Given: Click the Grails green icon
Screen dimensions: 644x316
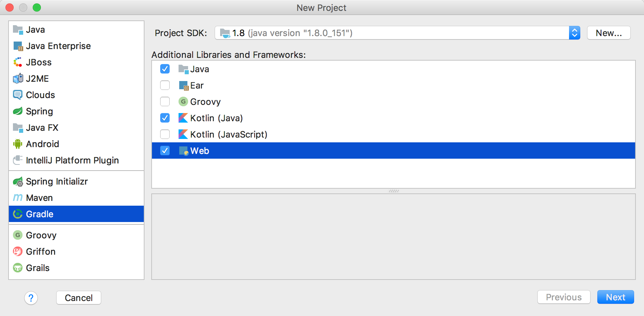Looking at the screenshot, I should [x=18, y=268].
